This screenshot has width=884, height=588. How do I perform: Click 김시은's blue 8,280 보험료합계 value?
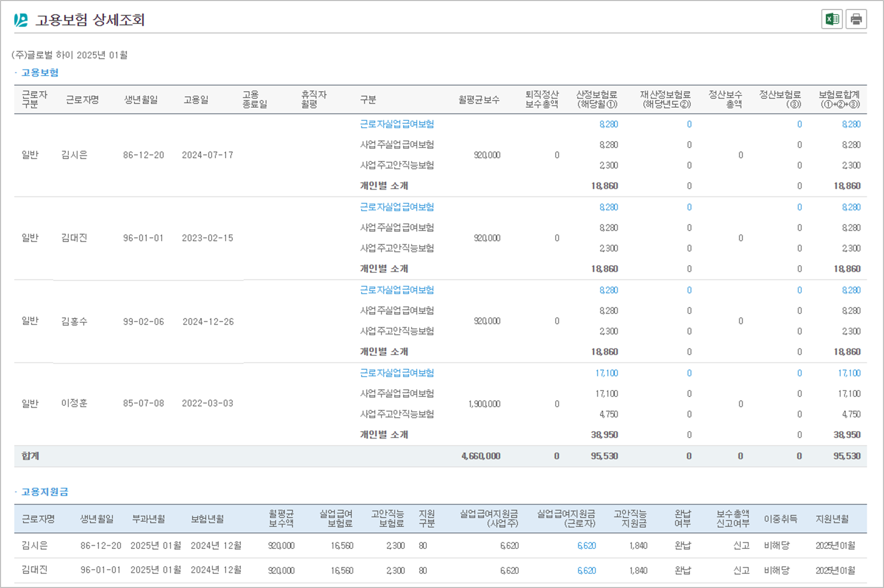coord(851,124)
